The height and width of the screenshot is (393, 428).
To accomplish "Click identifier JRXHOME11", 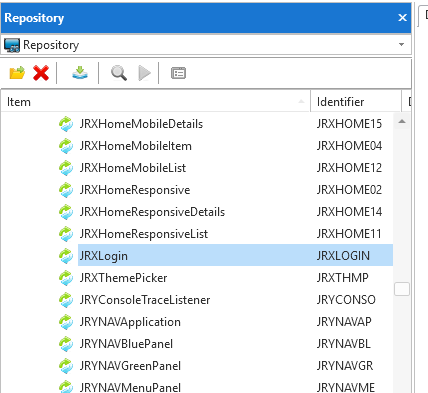I will coord(349,234).
